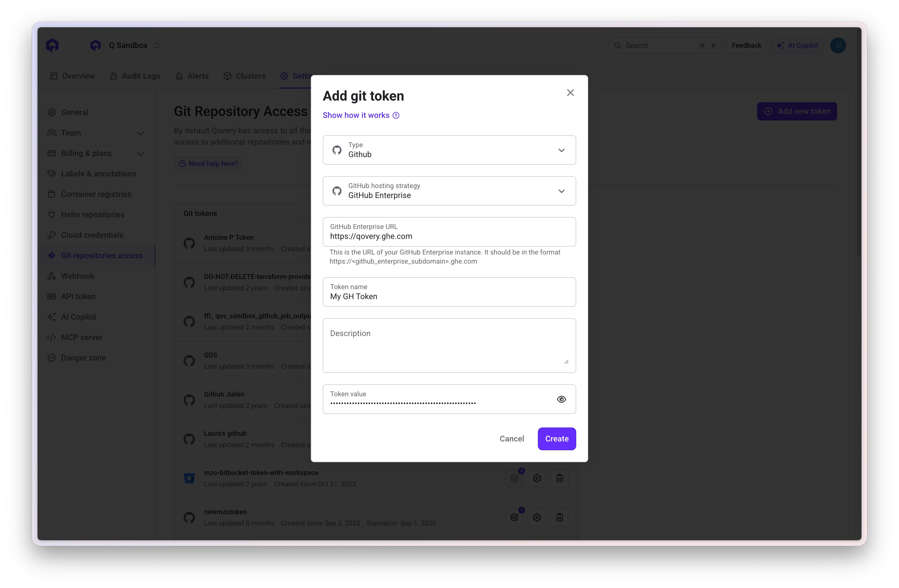
Task: Open the Show how it works help link
Action: coord(361,115)
